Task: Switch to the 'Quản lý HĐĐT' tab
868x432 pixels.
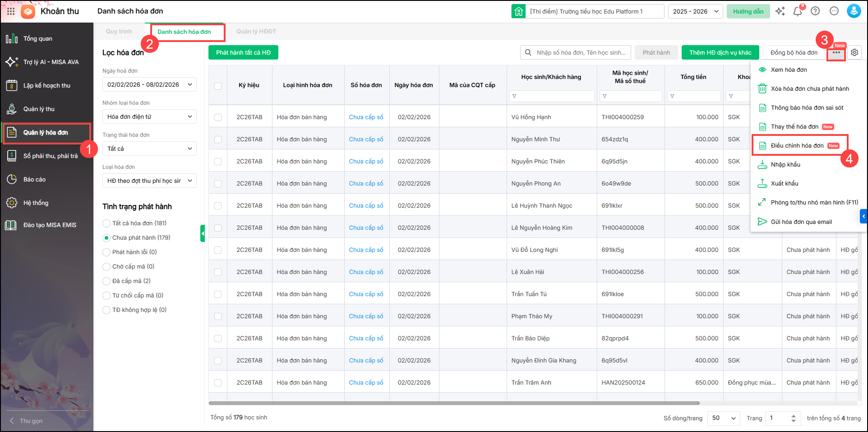Action: tap(256, 32)
